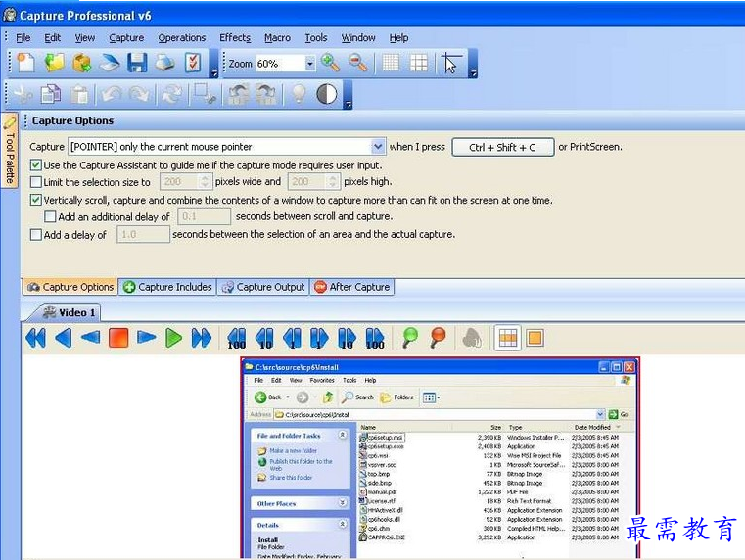Viewport: 745px width, 560px height.
Task: Open the Capture menu
Action: tap(126, 38)
